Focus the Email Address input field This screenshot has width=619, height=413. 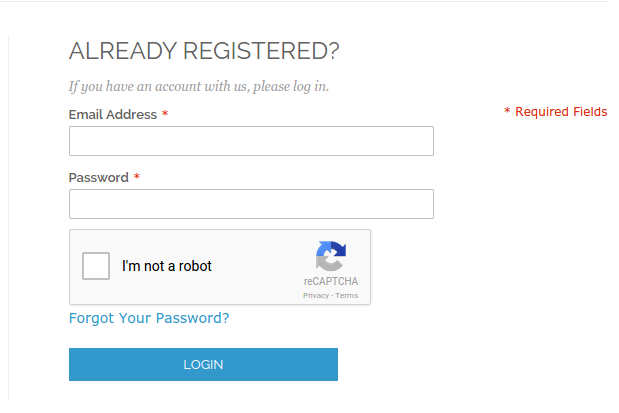click(x=251, y=141)
